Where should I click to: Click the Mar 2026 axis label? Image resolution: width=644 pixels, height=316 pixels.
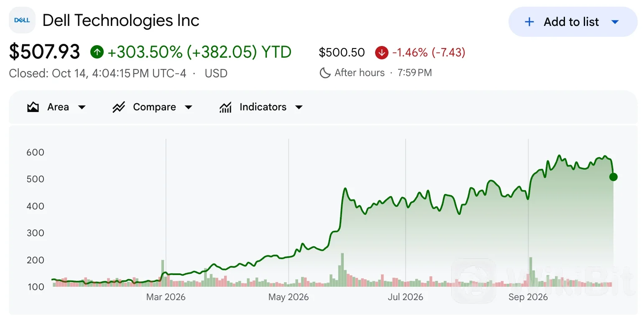(166, 297)
